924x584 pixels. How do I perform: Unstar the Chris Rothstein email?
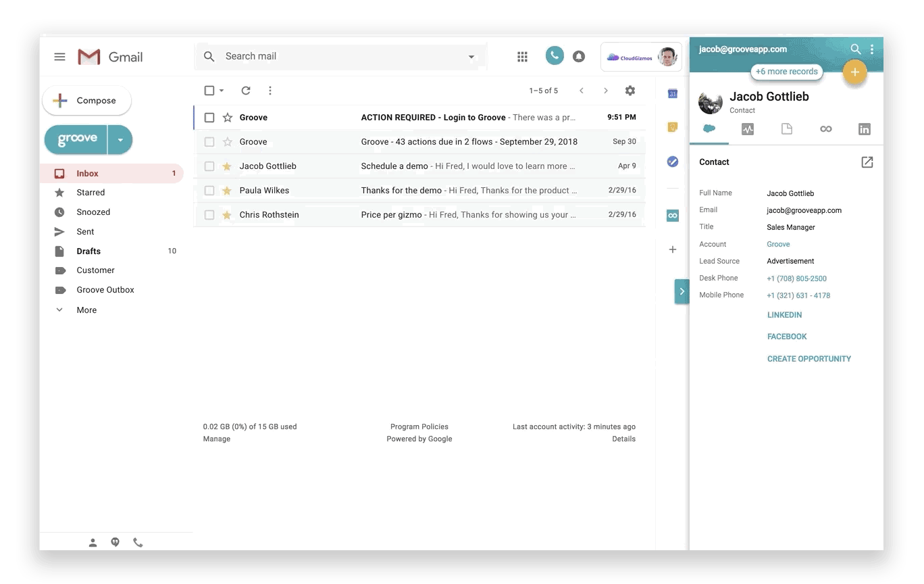[228, 215]
